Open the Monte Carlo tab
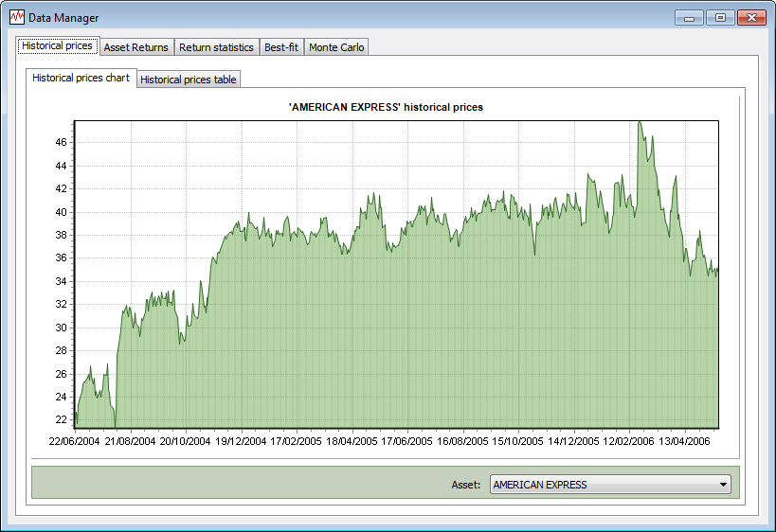This screenshot has height=532, width=776. click(336, 47)
